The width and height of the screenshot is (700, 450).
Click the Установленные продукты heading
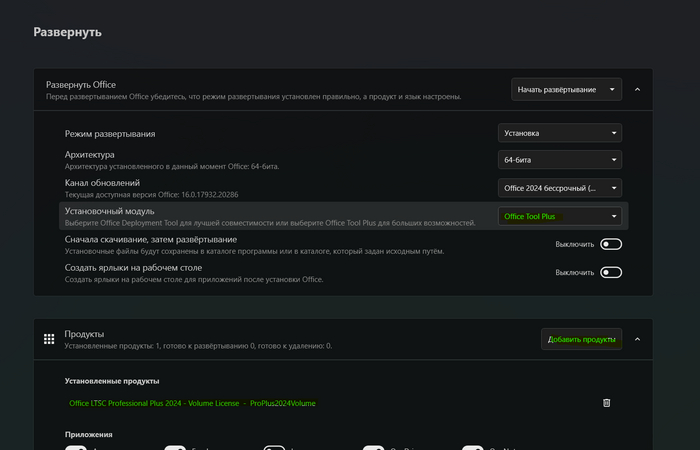112,381
